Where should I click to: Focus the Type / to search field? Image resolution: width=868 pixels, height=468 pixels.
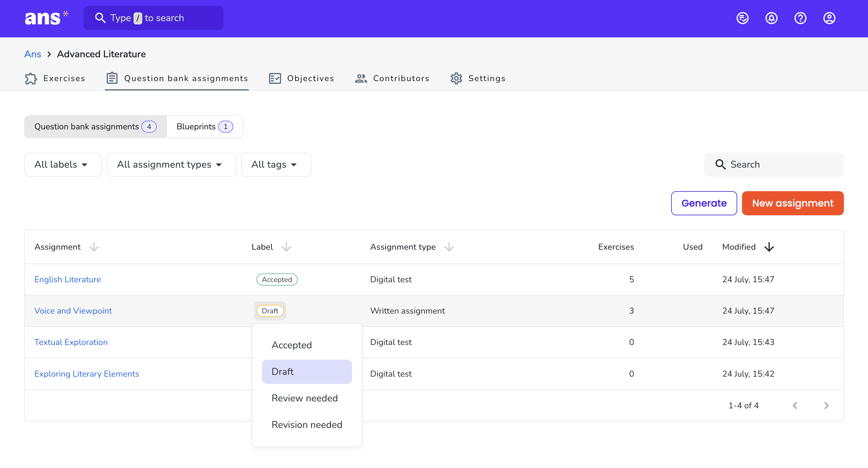point(154,18)
